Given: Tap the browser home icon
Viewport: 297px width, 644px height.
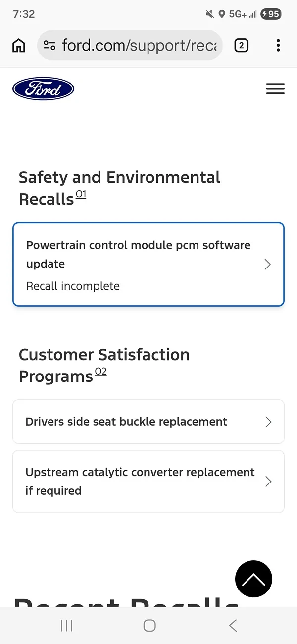Looking at the screenshot, I should pos(18,45).
